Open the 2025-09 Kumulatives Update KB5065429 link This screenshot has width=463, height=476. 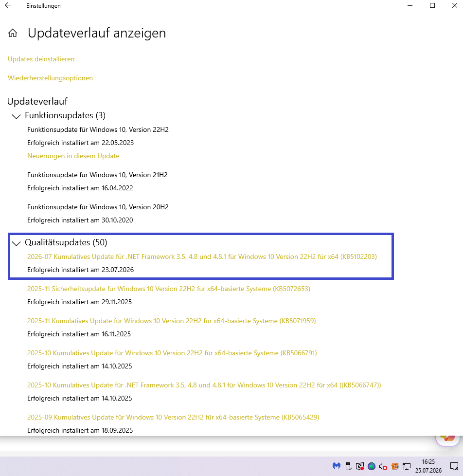(173, 418)
